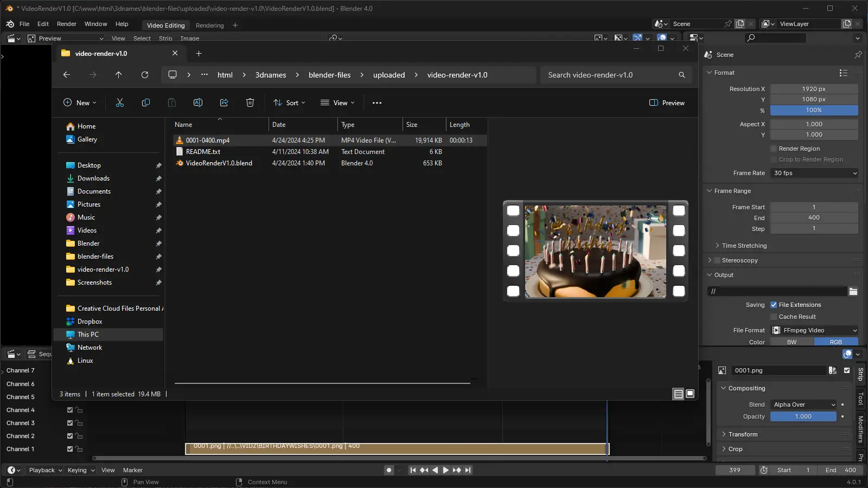Click the Delete trash icon in Explorer
868x488 pixels.
250,103
